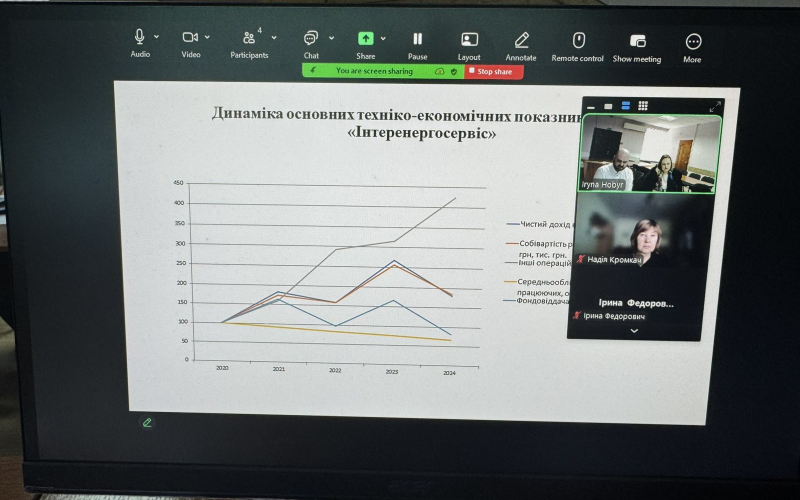Open the Participants panel
The width and height of the screenshot is (800, 500).
click(x=248, y=38)
